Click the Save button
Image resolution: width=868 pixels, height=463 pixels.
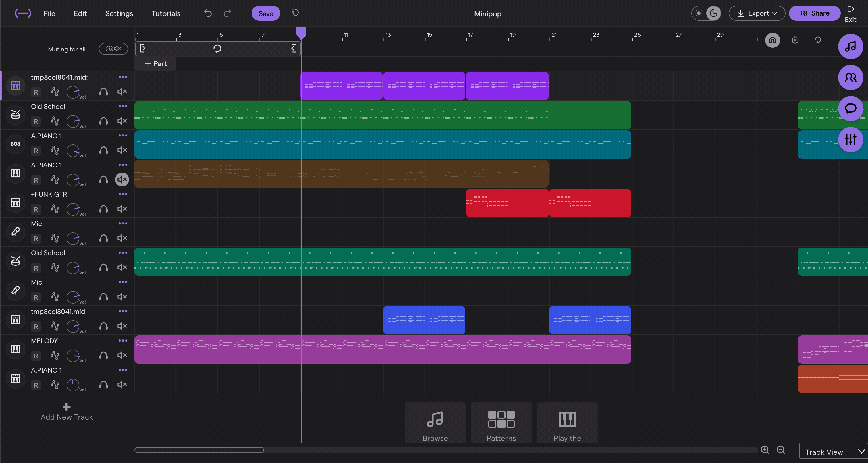266,13
